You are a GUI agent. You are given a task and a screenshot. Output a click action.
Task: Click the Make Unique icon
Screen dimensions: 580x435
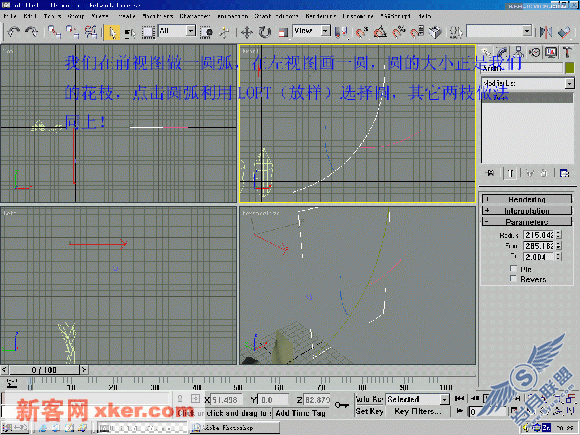tap(530, 173)
